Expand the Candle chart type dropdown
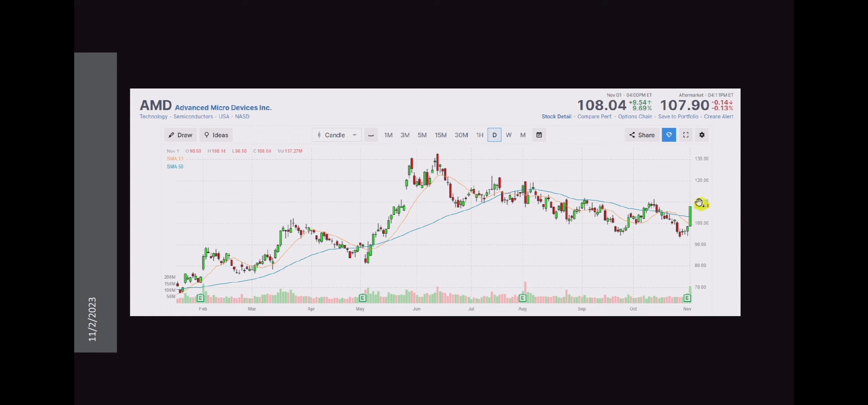Viewport: 868px width, 405px height. click(x=336, y=135)
